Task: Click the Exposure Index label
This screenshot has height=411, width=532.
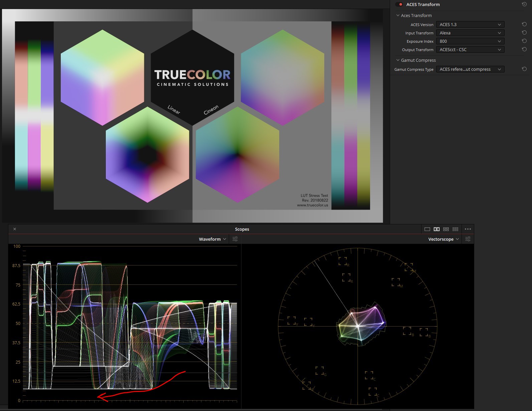Action: [420, 41]
